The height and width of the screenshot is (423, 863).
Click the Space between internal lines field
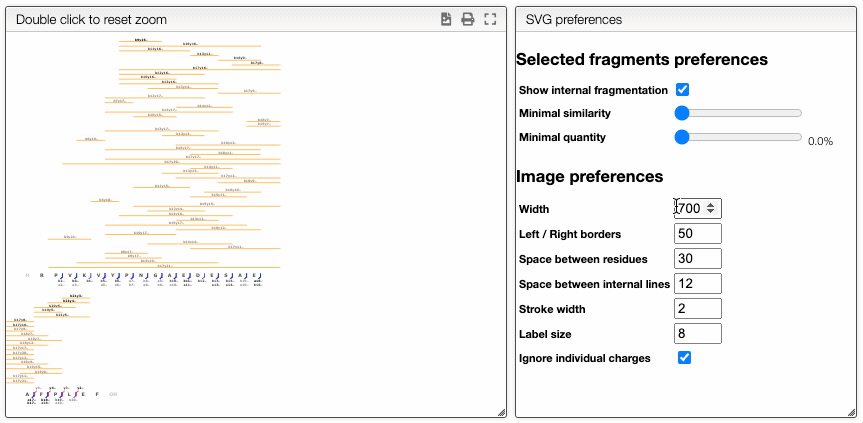click(698, 284)
